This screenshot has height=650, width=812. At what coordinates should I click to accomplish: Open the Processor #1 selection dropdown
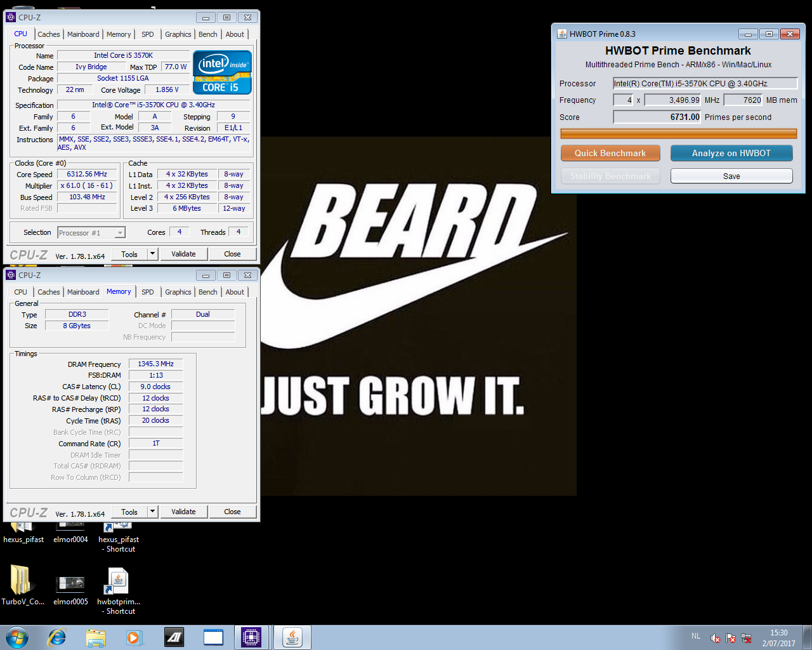[91, 233]
